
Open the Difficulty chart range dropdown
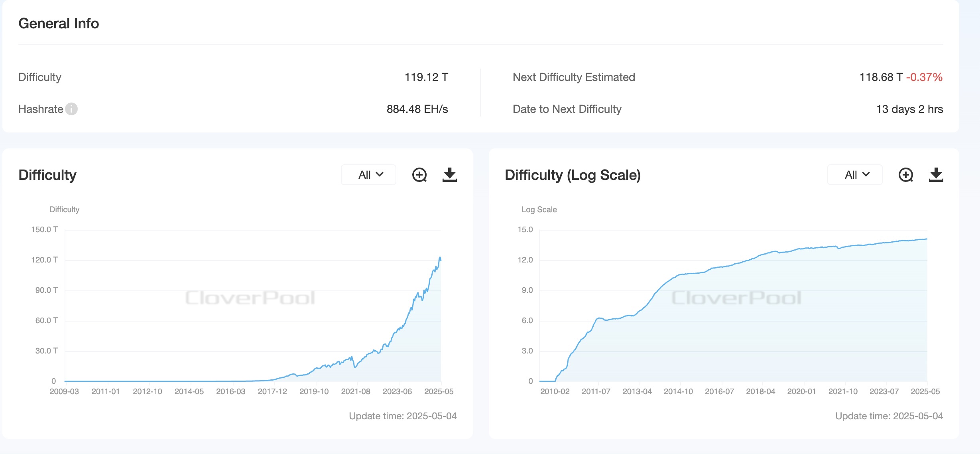(369, 175)
